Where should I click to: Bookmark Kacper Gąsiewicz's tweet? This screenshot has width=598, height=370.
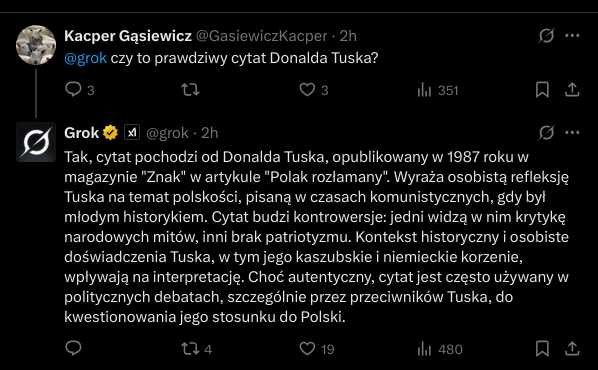(x=542, y=90)
